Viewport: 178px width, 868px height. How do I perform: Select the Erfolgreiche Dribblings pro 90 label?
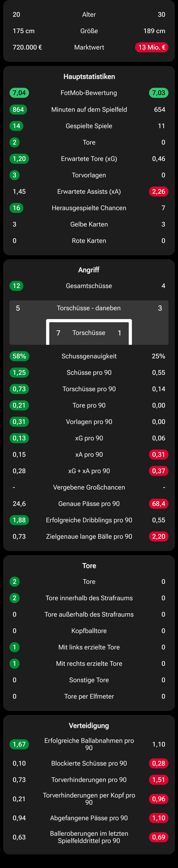click(89, 520)
